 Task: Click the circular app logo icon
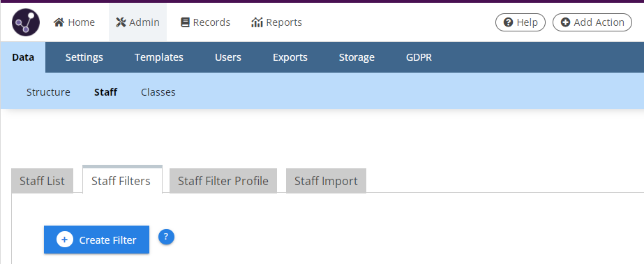(x=26, y=22)
